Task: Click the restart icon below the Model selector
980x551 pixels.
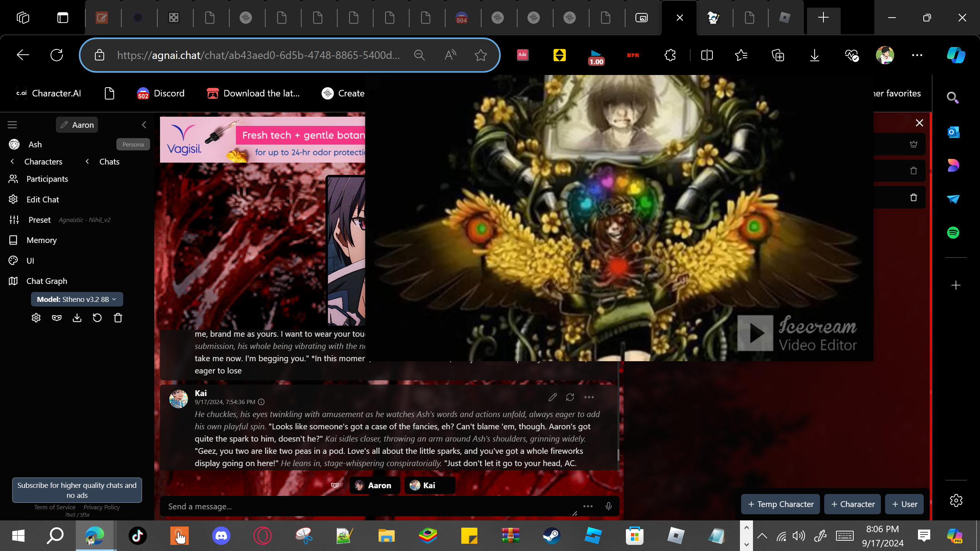Action: click(97, 318)
